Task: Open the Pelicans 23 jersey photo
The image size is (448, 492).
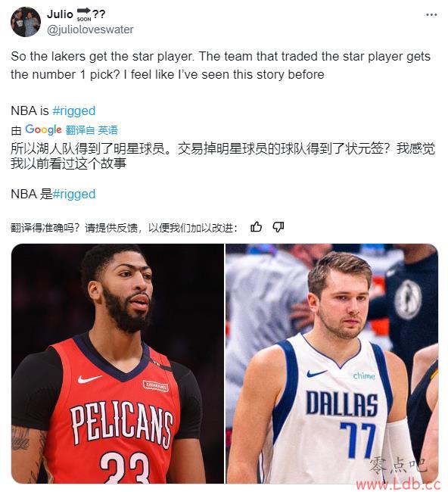Action: pyautogui.click(x=117, y=363)
